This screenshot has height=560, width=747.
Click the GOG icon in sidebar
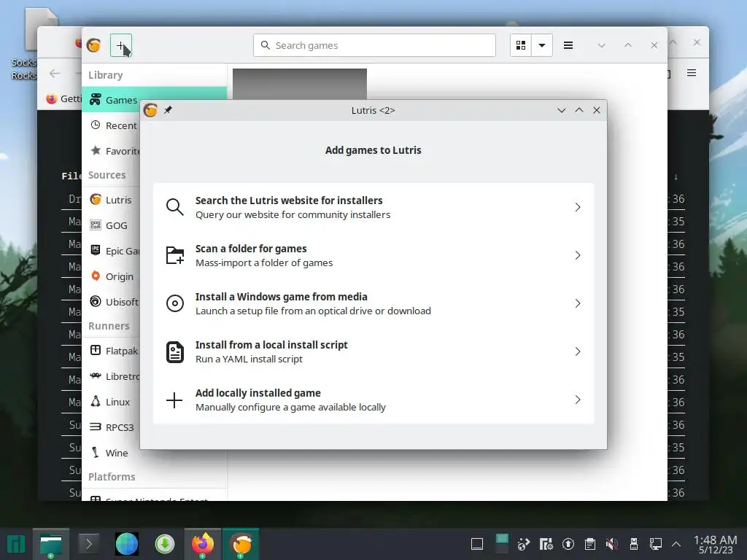96,225
